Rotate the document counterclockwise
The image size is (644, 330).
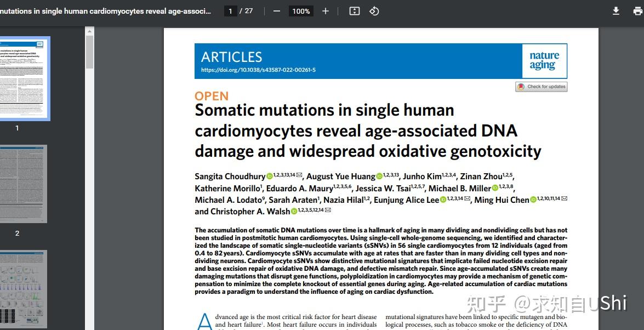click(374, 11)
